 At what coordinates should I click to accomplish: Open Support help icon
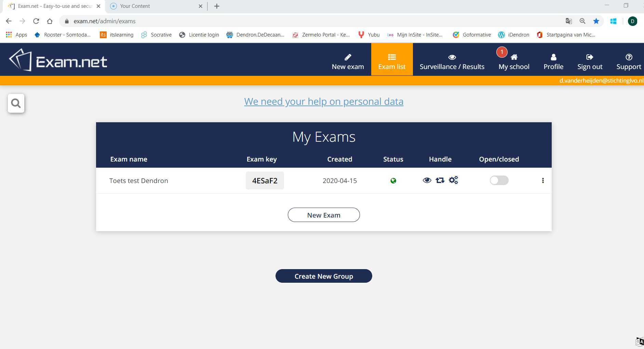pyautogui.click(x=629, y=57)
